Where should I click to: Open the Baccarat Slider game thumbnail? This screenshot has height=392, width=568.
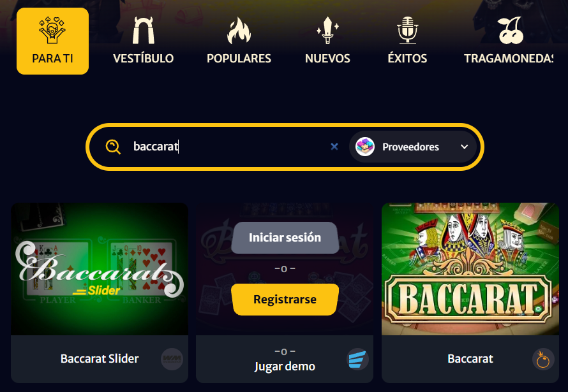tap(100, 269)
